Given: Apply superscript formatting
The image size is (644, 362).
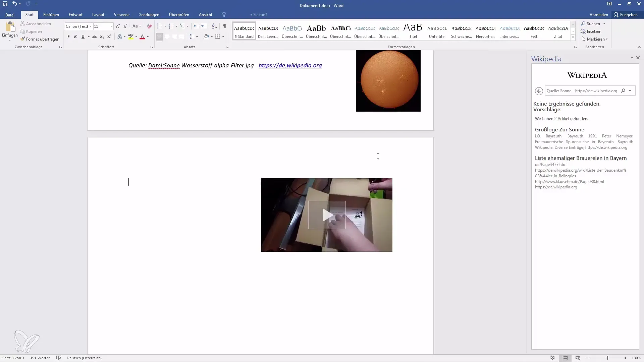Looking at the screenshot, I should [x=109, y=37].
